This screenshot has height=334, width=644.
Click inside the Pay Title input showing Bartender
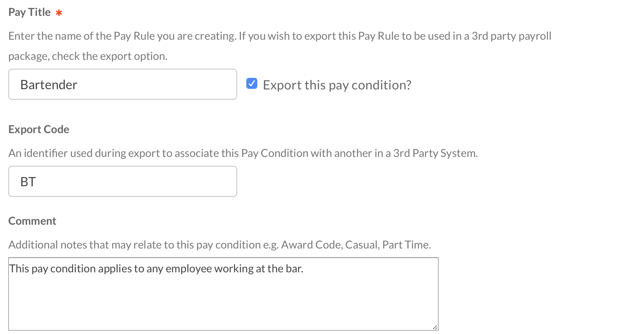click(x=122, y=84)
